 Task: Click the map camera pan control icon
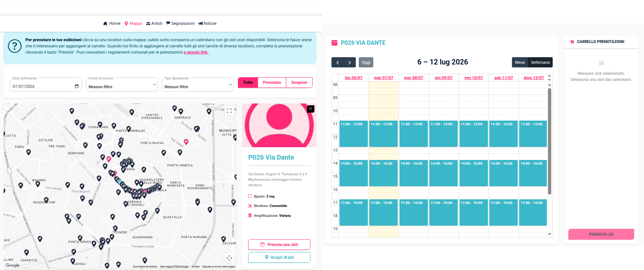click(229, 258)
